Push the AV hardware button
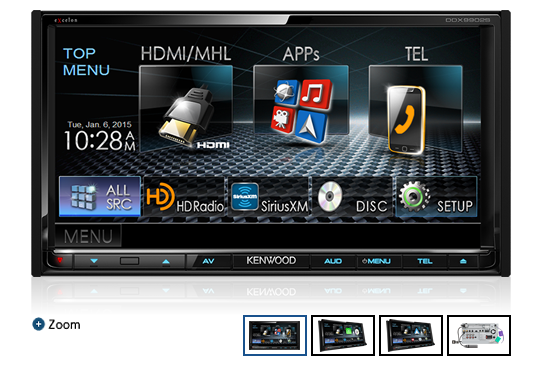This screenshot has height=380, width=538. (x=208, y=261)
